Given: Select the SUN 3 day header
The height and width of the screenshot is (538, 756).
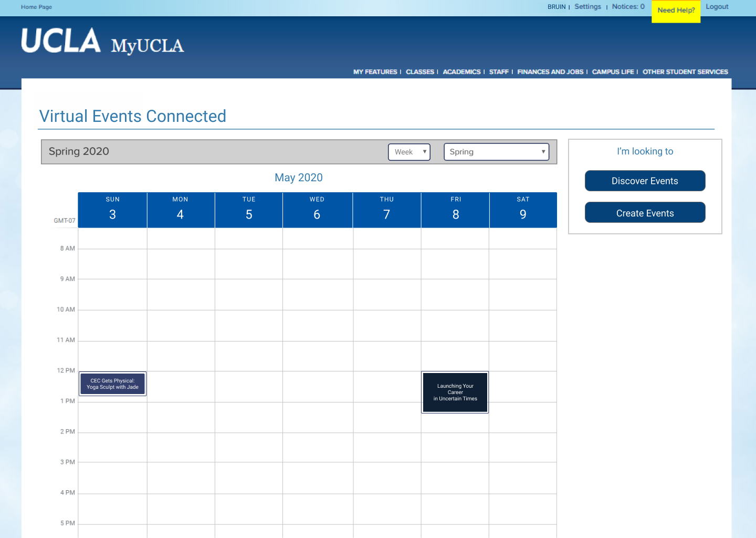Looking at the screenshot, I should coord(112,210).
